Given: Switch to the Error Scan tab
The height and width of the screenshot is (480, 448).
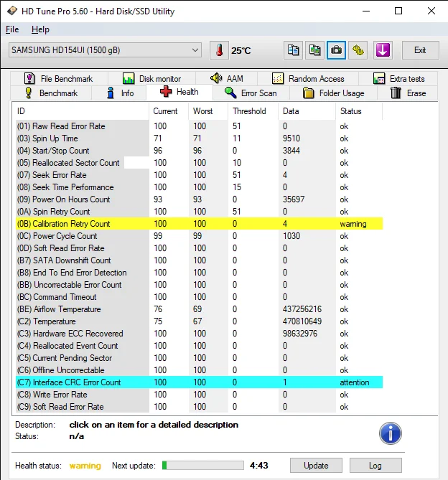Looking at the screenshot, I should point(251,93).
